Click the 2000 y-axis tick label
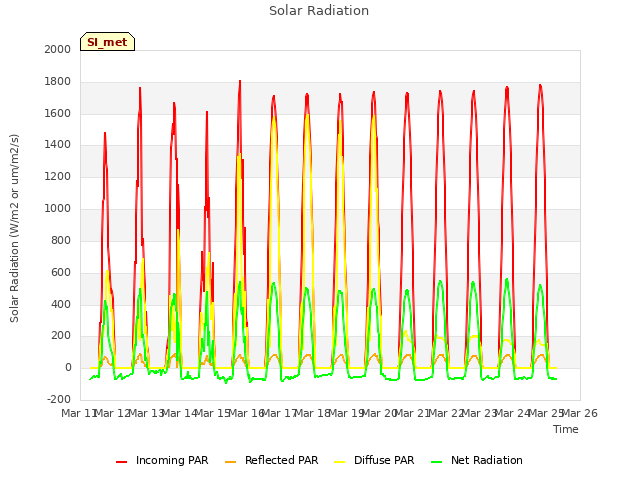This screenshot has height=480, width=640. click(x=58, y=49)
